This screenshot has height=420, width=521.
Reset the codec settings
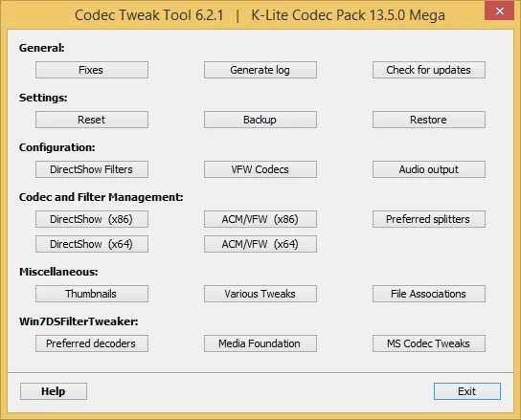pyautogui.click(x=92, y=120)
